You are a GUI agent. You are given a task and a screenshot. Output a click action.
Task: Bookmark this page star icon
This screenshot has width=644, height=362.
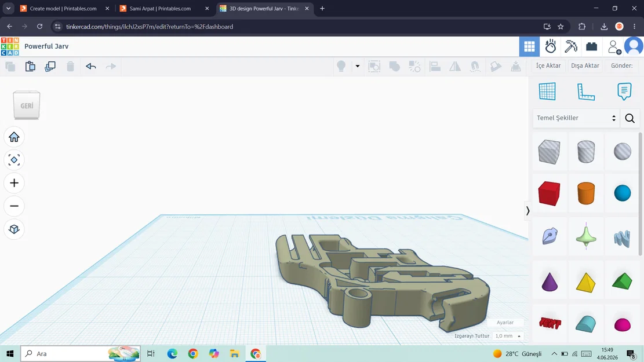[561, 27]
